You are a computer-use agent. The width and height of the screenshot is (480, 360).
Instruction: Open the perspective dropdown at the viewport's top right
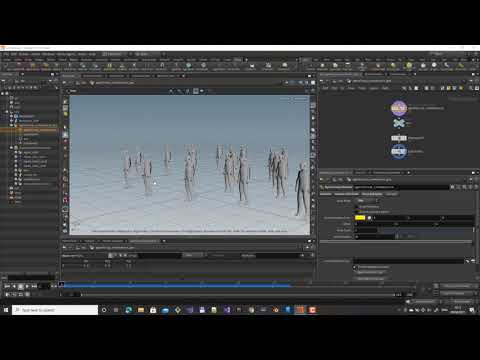point(285,99)
